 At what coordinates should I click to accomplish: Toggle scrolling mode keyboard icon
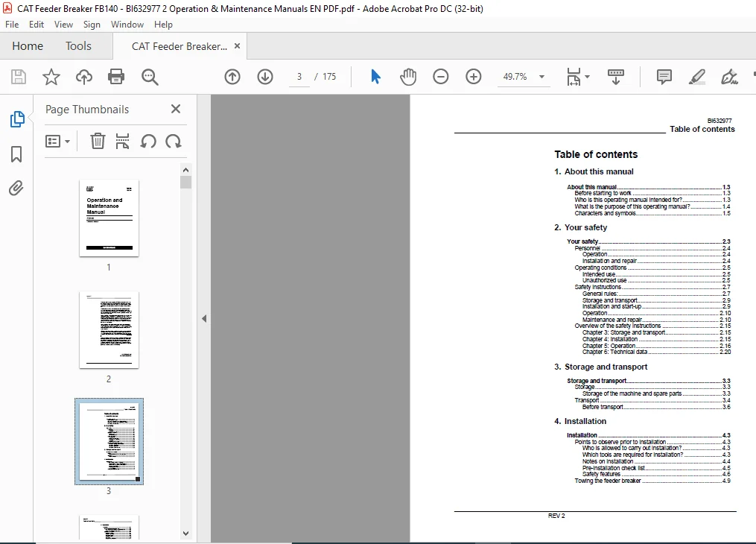pyautogui.click(x=616, y=77)
